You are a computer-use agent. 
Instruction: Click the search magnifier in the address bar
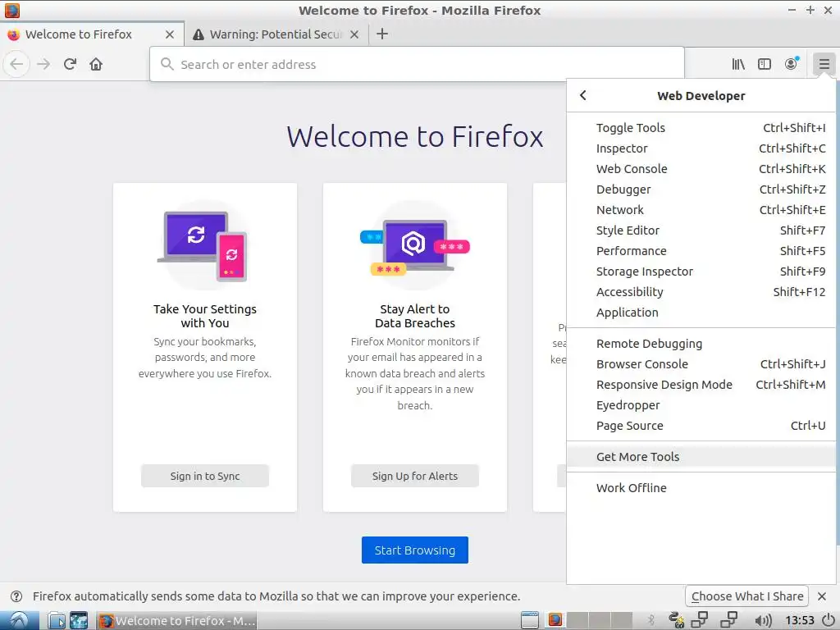[167, 64]
